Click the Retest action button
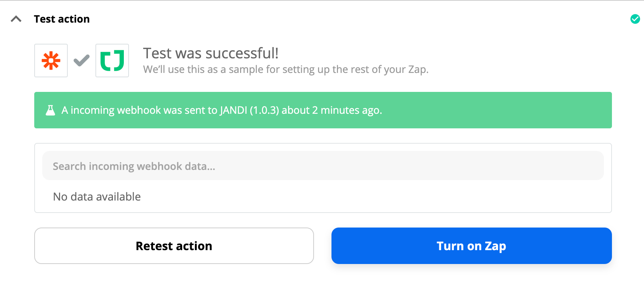This screenshot has height=299, width=644. click(174, 246)
